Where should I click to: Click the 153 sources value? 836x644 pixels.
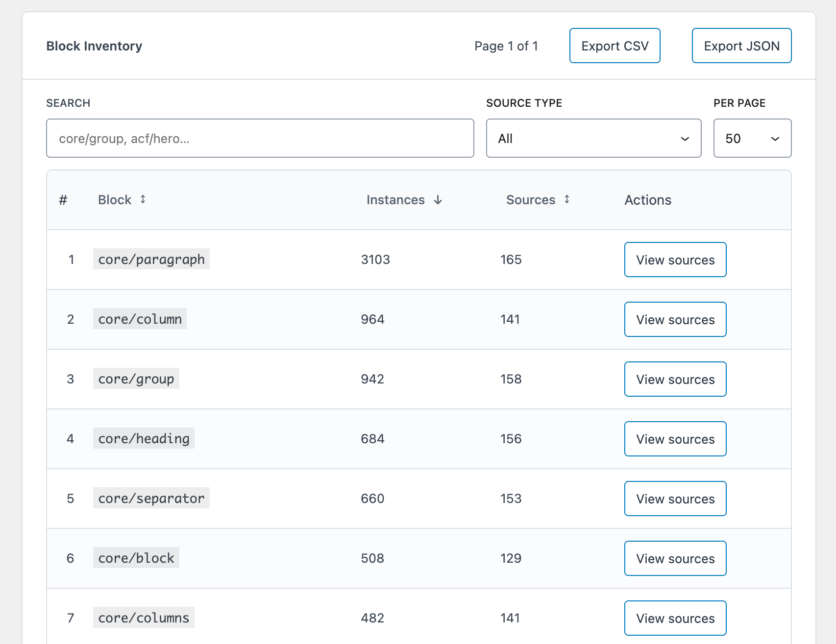click(x=511, y=499)
